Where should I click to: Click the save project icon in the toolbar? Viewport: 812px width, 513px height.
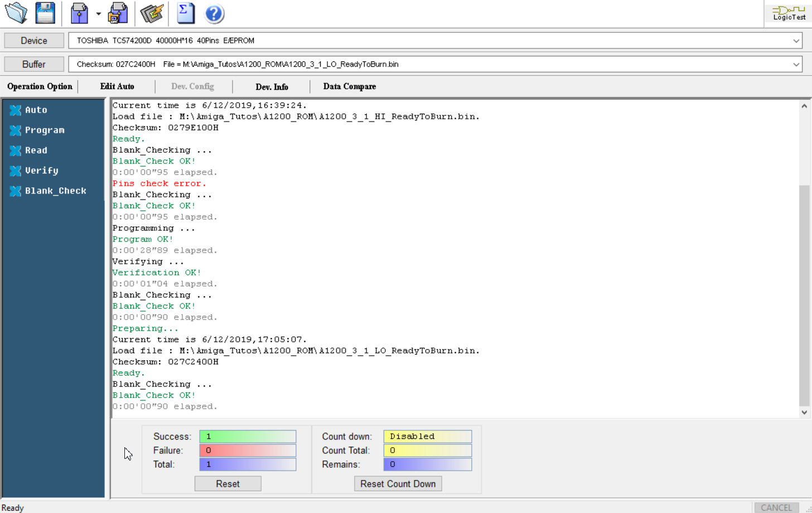[x=118, y=13]
